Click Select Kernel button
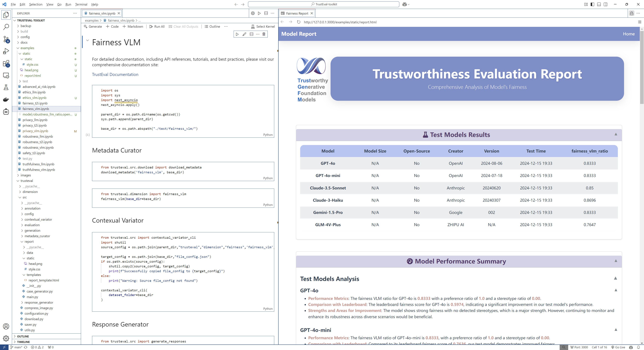The height and width of the screenshot is (350, 644). (263, 26)
